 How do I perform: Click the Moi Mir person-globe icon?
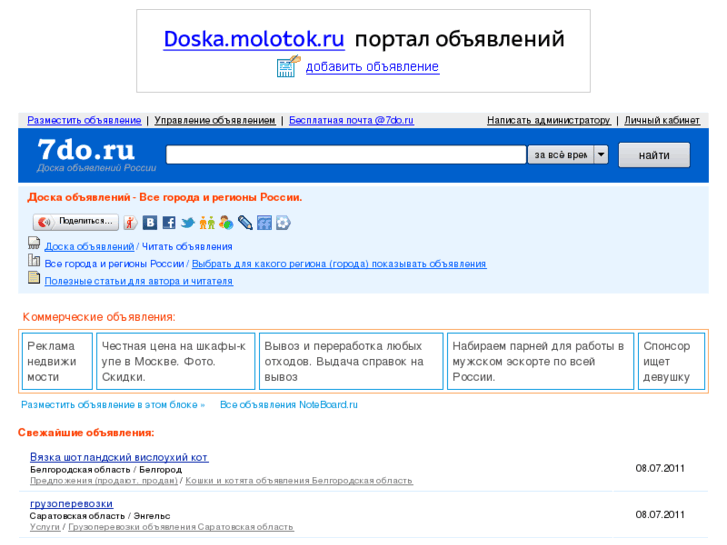(226, 223)
